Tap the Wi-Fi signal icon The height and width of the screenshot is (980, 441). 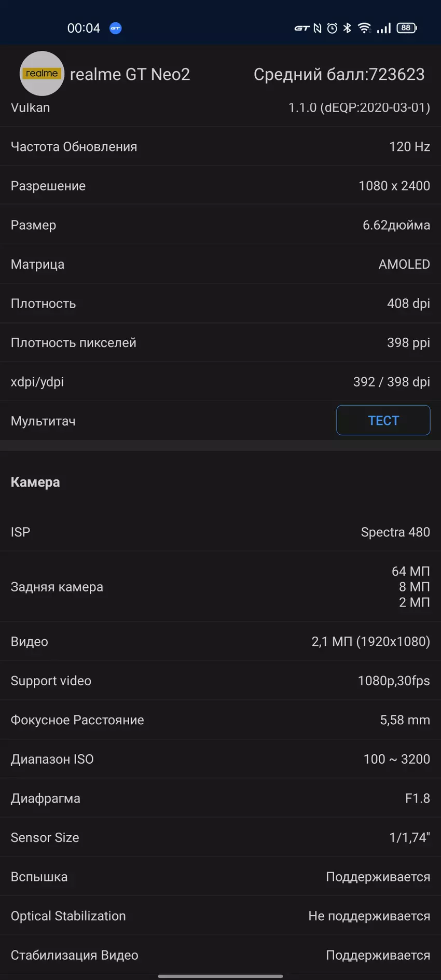click(x=364, y=29)
